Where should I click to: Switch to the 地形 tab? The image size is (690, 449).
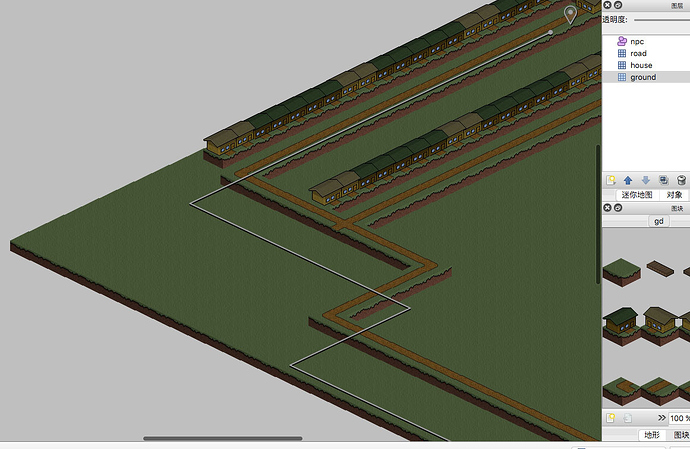click(x=652, y=435)
